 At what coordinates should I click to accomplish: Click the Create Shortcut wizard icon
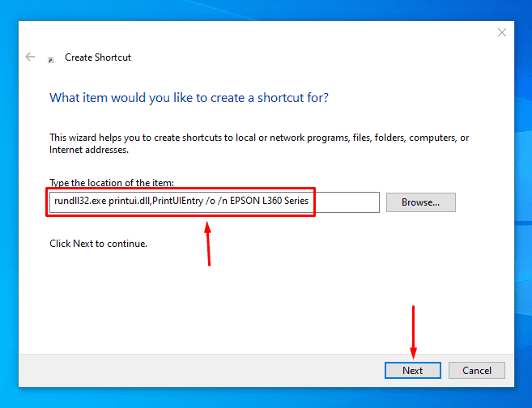51,59
